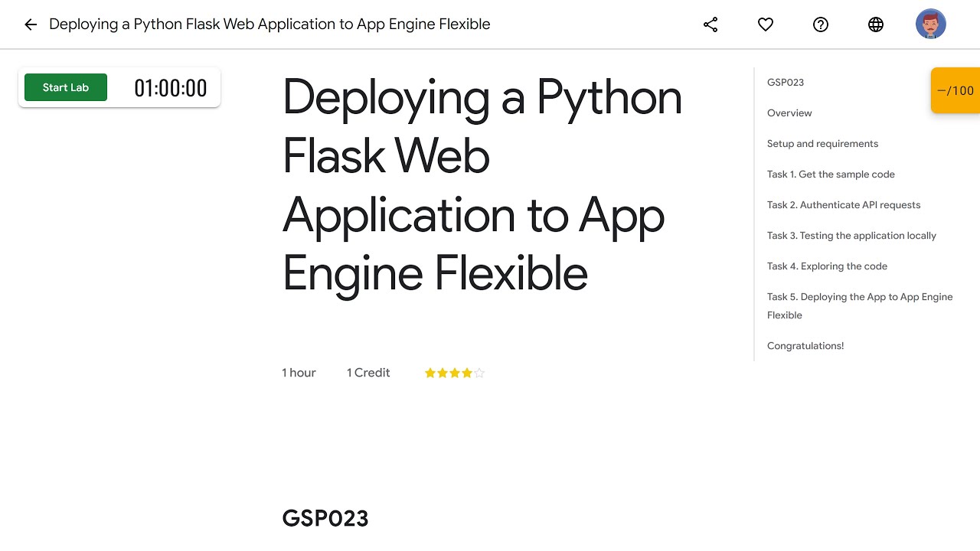Open Task 3. Testing the application locally
The image size is (980, 551).
pos(851,236)
